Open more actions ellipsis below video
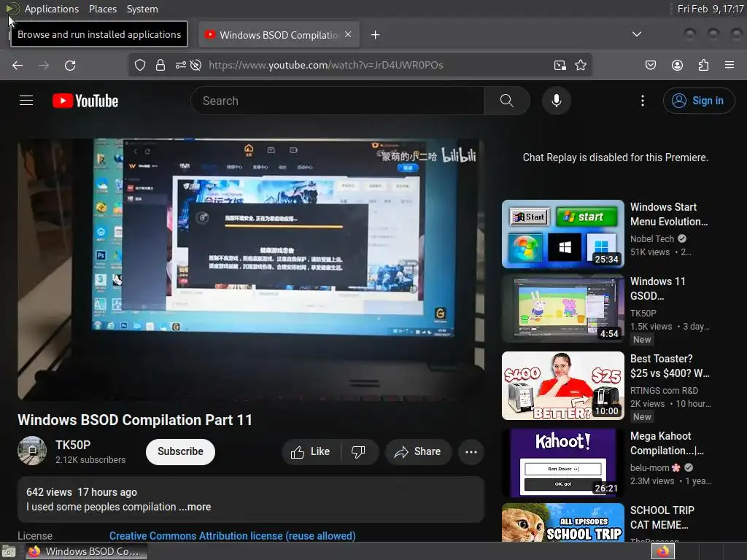747x560 pixels. pos(471,451)
